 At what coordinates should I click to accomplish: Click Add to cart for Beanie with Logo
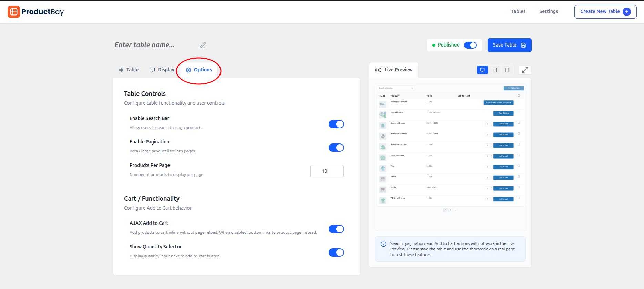pos(503,124)
